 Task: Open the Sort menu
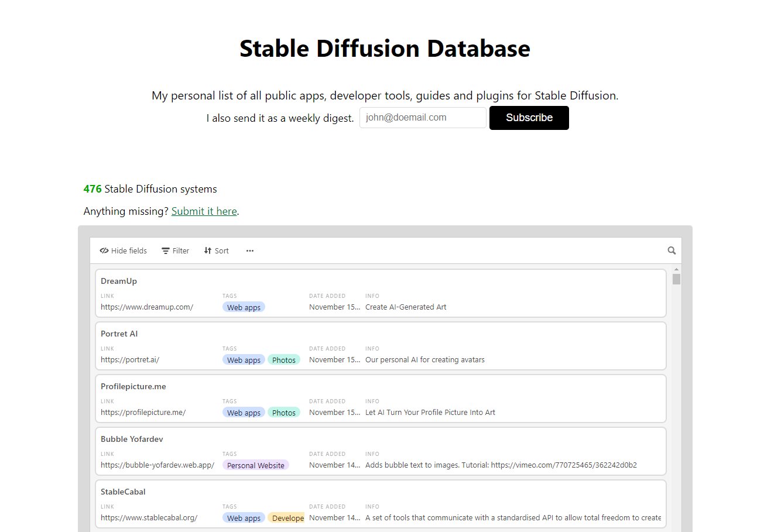(216, 250)
